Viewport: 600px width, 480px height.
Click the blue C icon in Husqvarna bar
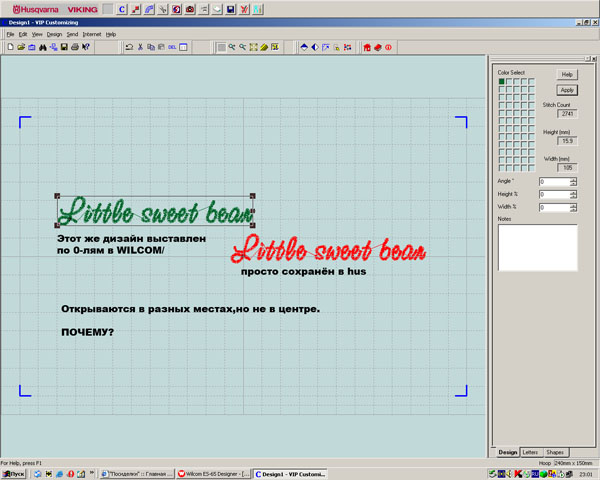[122, 9]
